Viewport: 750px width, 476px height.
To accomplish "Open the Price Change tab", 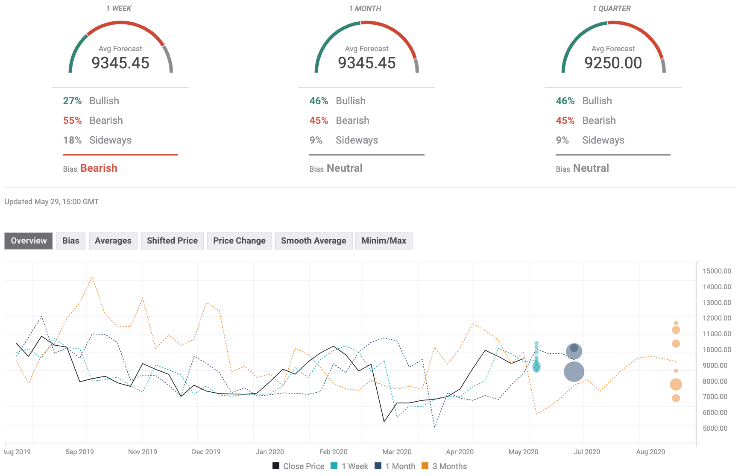I will pos(240,241).
